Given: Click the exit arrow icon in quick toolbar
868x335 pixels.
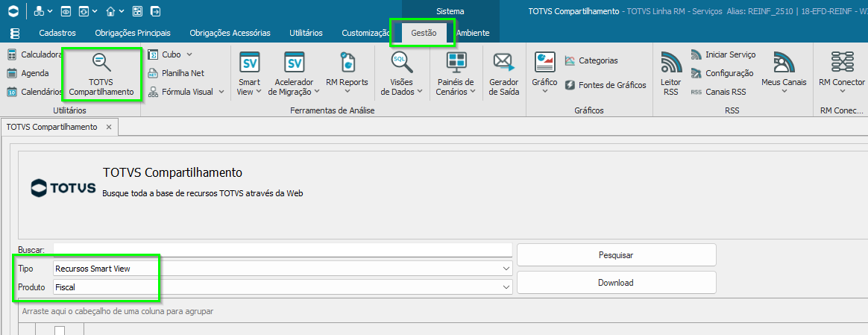Looking at the screenshot, I should pyautogui.click(x=156, y=10).
